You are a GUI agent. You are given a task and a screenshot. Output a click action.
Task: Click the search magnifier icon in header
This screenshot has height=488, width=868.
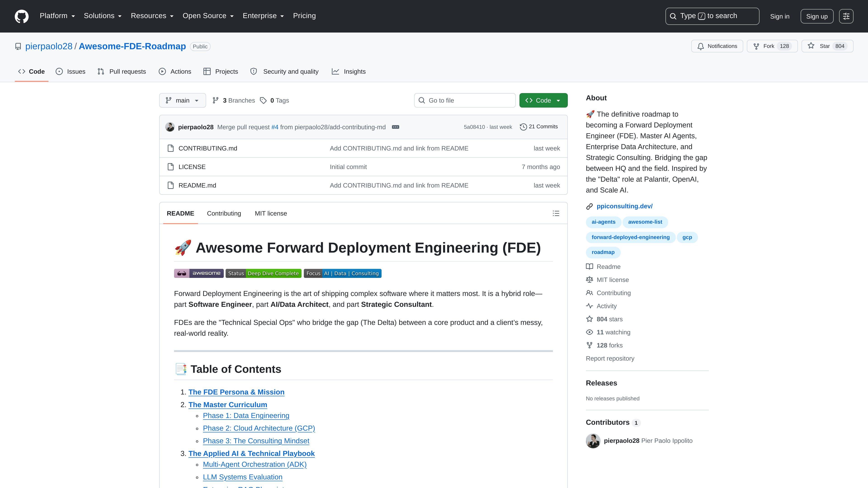tap(673, 16)
